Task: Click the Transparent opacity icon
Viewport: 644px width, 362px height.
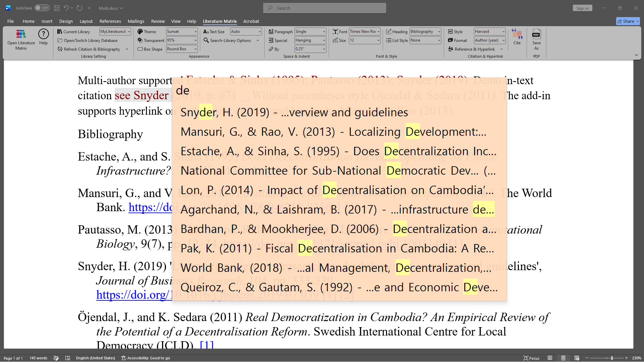Action: coord(140,40)
